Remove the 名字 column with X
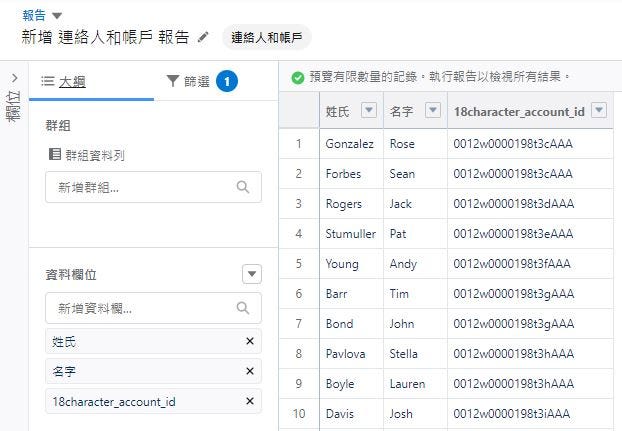Viewport: 622px width, 431px height. 250,371
